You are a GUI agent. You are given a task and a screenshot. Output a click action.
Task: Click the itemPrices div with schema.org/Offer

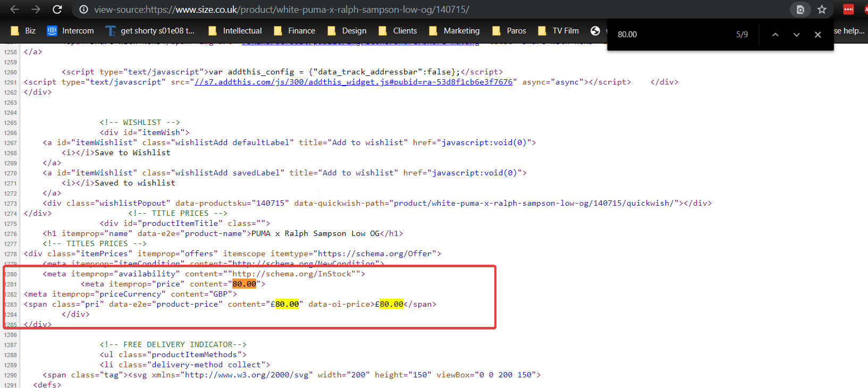pyautogui.click(x=232, y=254)
